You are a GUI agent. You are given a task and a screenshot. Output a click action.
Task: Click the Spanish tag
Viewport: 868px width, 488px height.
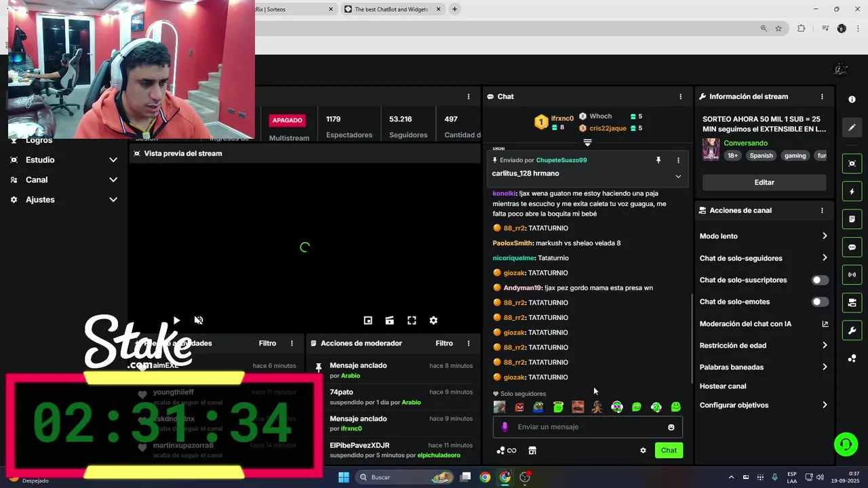pyautogui.click(x=761, y=155)
